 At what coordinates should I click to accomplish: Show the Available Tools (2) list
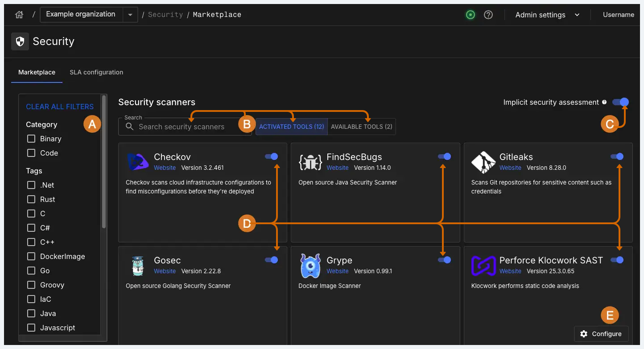click(x=361, y=127)
